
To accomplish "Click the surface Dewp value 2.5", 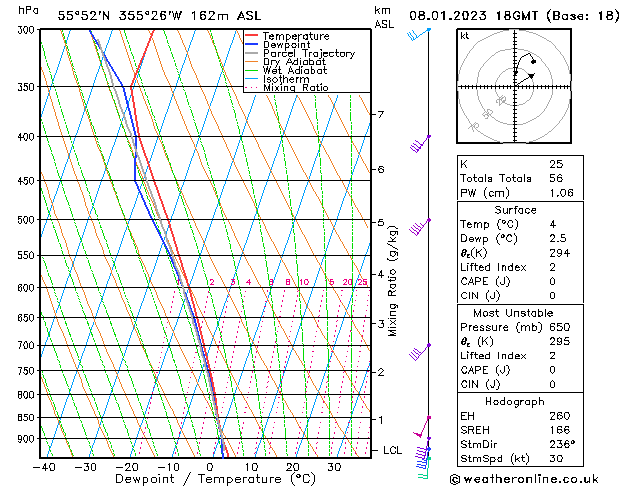I will coord(558,239).
